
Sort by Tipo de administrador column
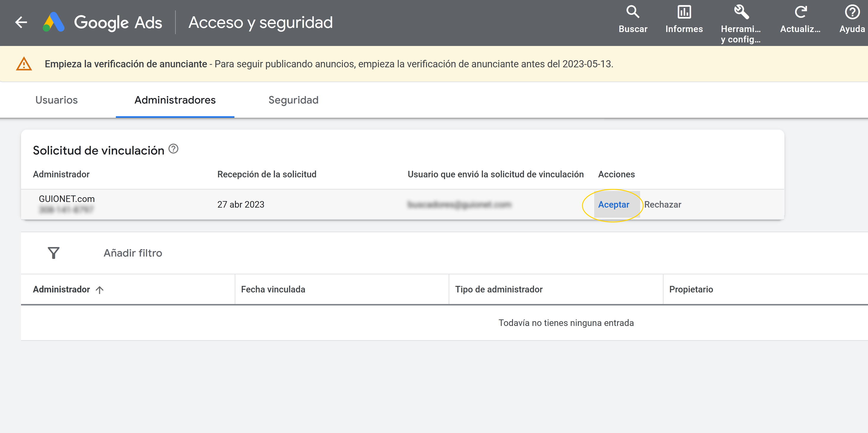499,290
